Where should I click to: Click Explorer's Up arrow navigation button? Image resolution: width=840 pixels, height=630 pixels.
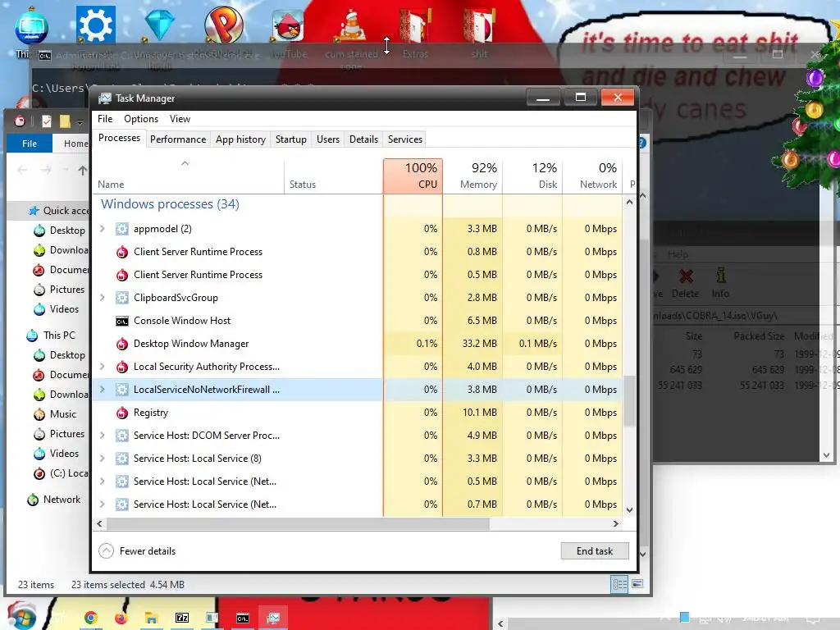coord(83,171)
